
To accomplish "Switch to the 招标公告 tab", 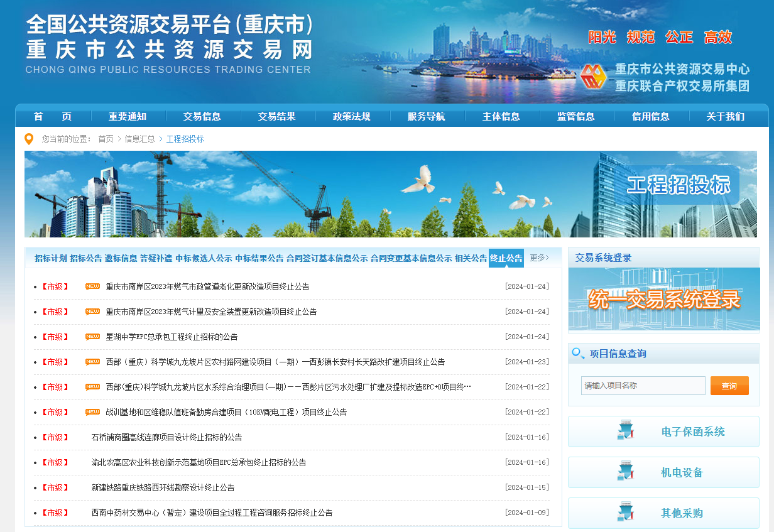I will pyautogui.click(x=85, y=258).
